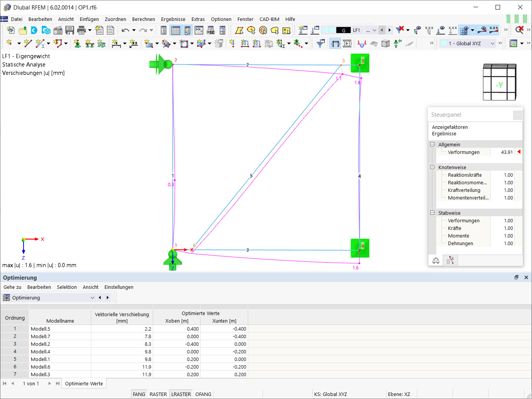Open the CAD-BIM menu
The image size is (532, 399).
pyautogui.click(x=269, y=19)
